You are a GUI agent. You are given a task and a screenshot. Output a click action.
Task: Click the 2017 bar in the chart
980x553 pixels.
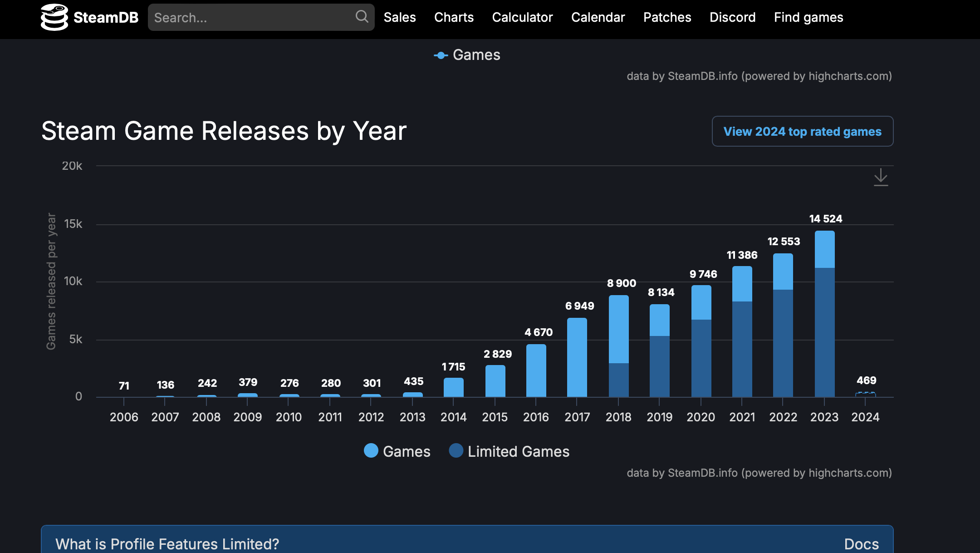pyautogui.click(x=577, y=357)
